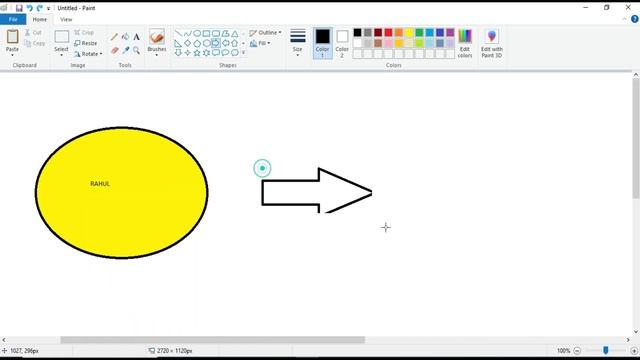Pick the orange color swatch

tap(399, 33)
